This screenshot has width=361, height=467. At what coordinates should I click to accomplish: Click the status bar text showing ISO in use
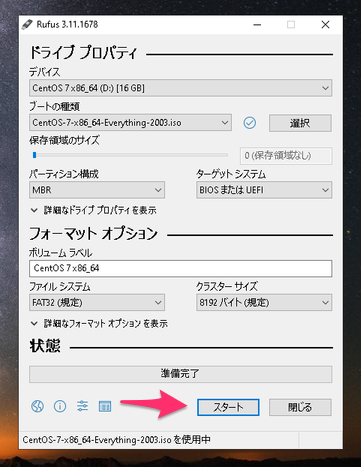pos(116,440)
